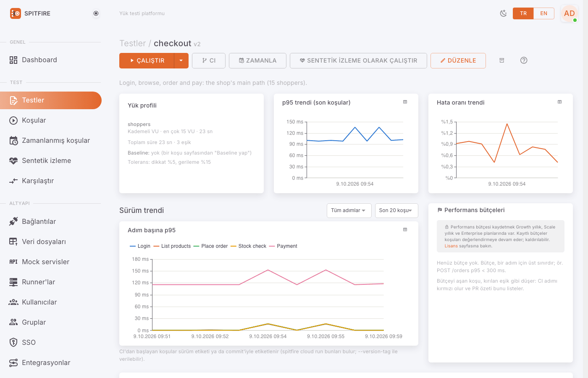The height and width of the screenshot is (378, 588).
Task: Click the Sentetik izleme heartbeat icon
Action: pos(13,161)
